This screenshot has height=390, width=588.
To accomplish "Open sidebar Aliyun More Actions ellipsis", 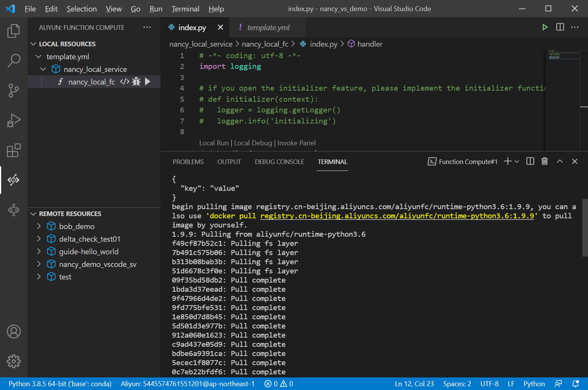I will [147, 27].
